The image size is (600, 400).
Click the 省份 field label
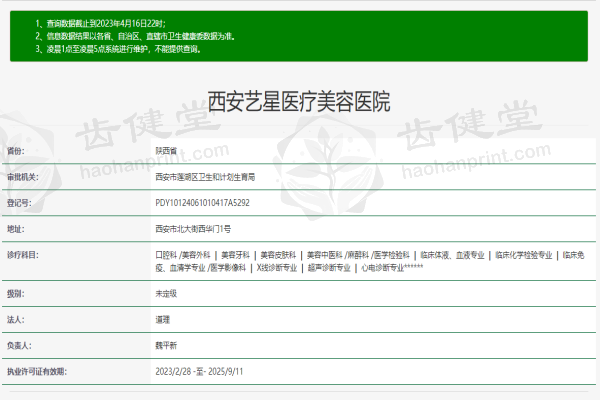pos(16,151)
